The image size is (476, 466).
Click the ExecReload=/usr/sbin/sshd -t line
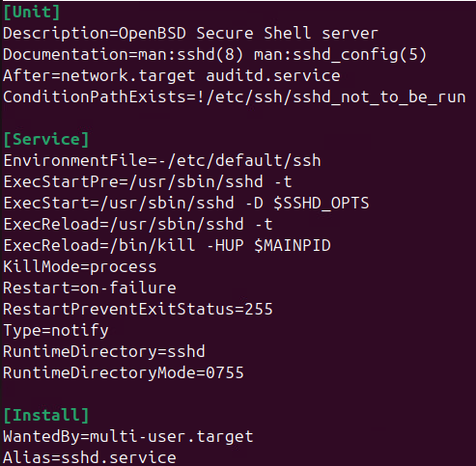[138, 225]
